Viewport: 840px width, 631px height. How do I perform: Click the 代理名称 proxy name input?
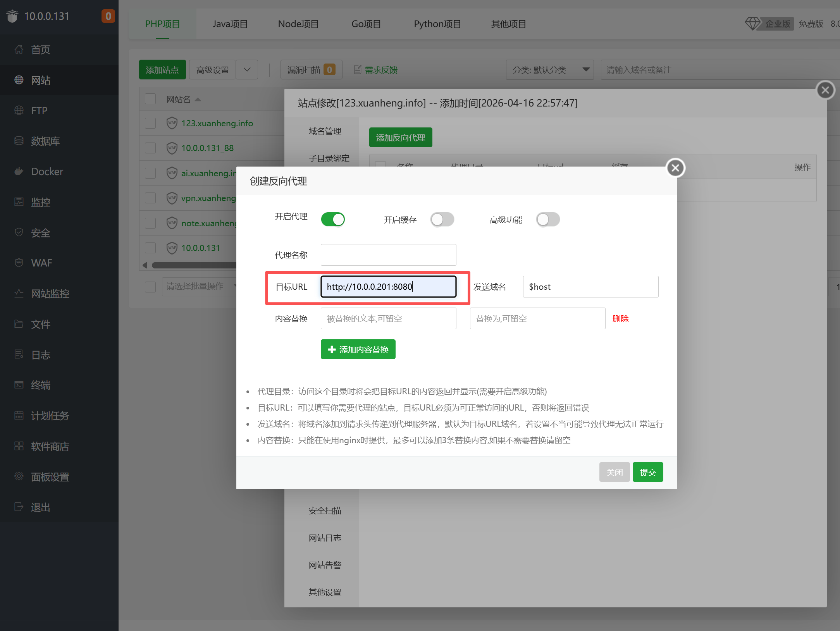tap(388, 255)
